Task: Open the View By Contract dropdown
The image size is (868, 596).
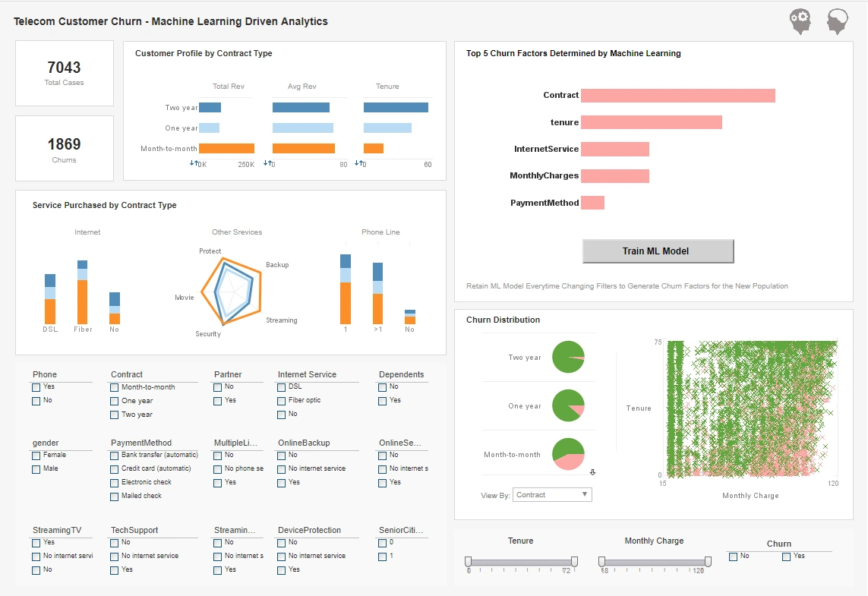Action: point(552,494)
